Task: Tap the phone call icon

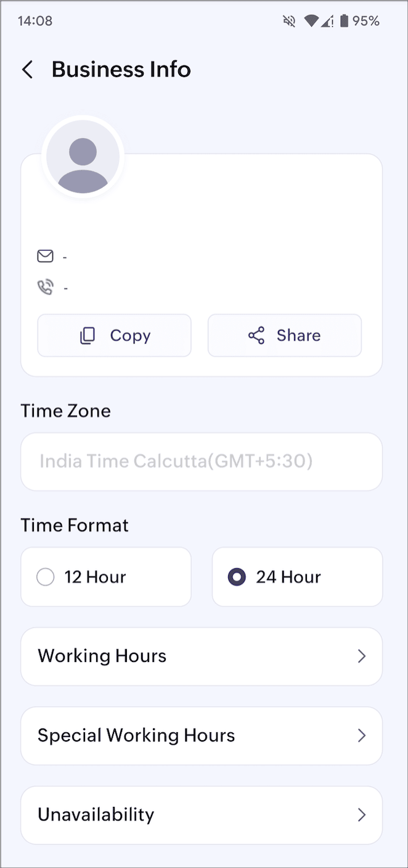Action: coord(45,287)
